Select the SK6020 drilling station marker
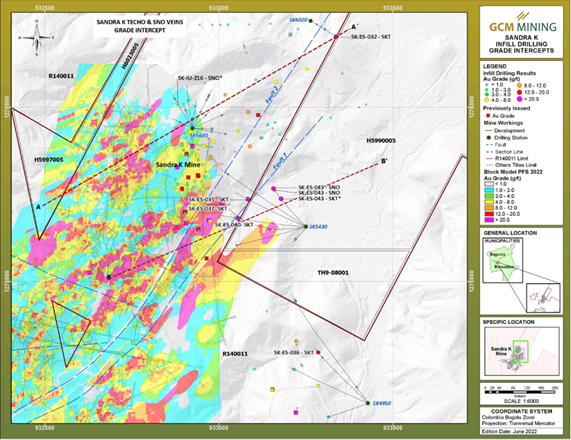Viewport: 571px width, 440px height. [311, 21]
